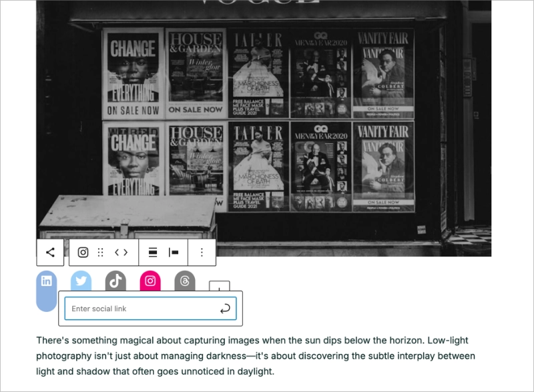Grab the drag handle in block toolbar
Image resolution: width=534 pixels, height=392 pixels.
[101, 253]
